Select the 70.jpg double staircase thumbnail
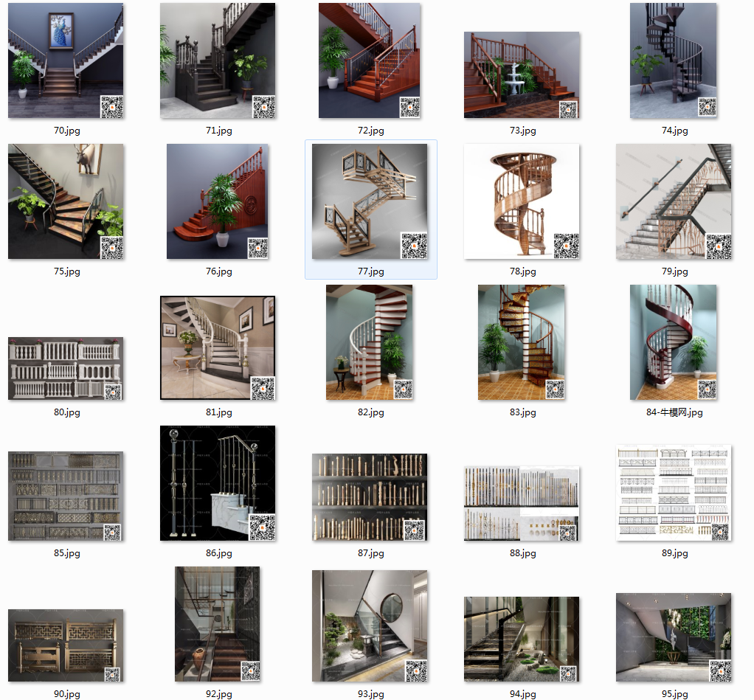The height and width of the screenshot is (700, 754). coord(66,60)
